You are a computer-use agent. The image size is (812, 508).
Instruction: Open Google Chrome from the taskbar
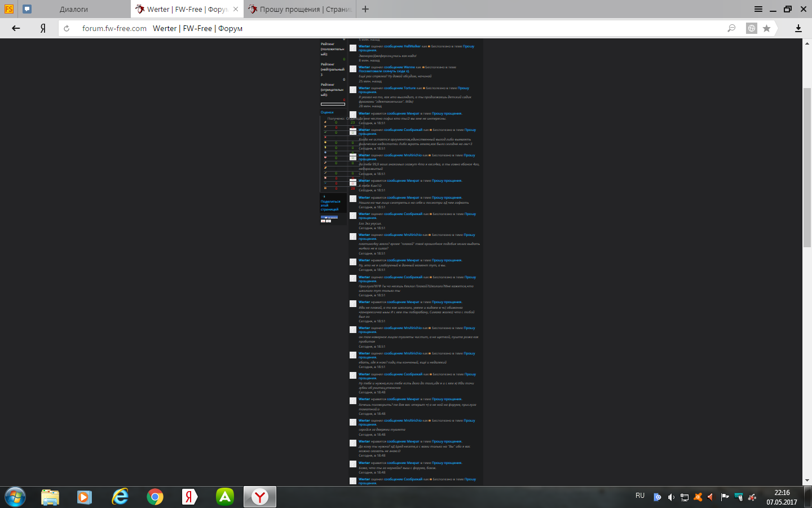155,497
